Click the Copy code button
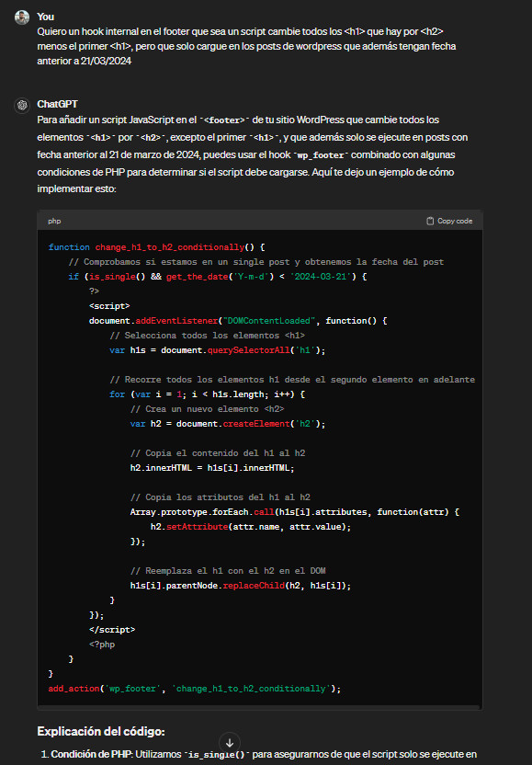Viewport: 532px width, 765px height. tap(449, 221)
